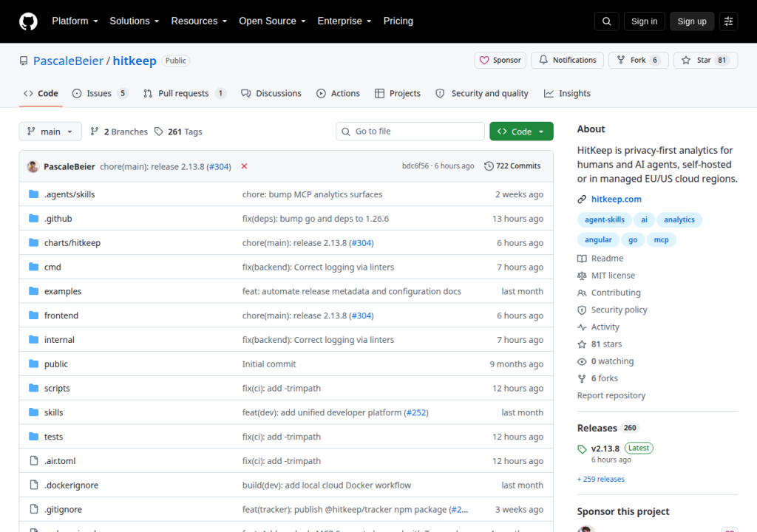Click the Latest release badge

click(x=638, y=448)
